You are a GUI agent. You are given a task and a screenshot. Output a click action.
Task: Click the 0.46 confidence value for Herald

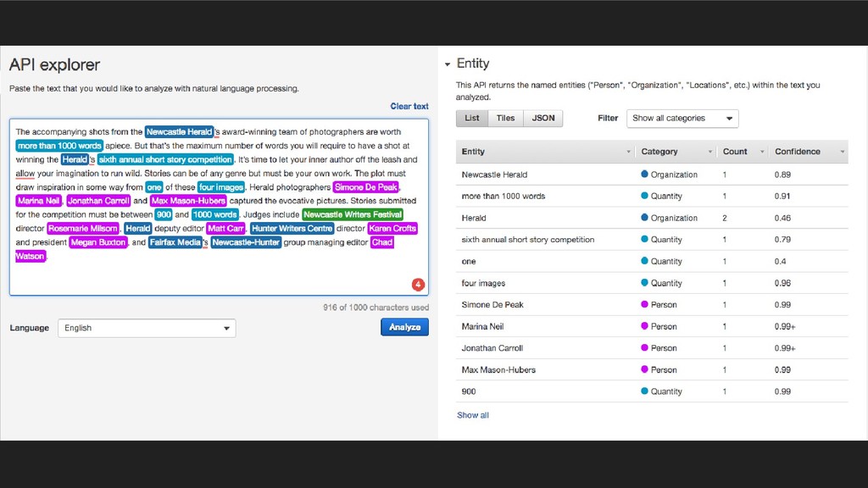click(782, 218)
